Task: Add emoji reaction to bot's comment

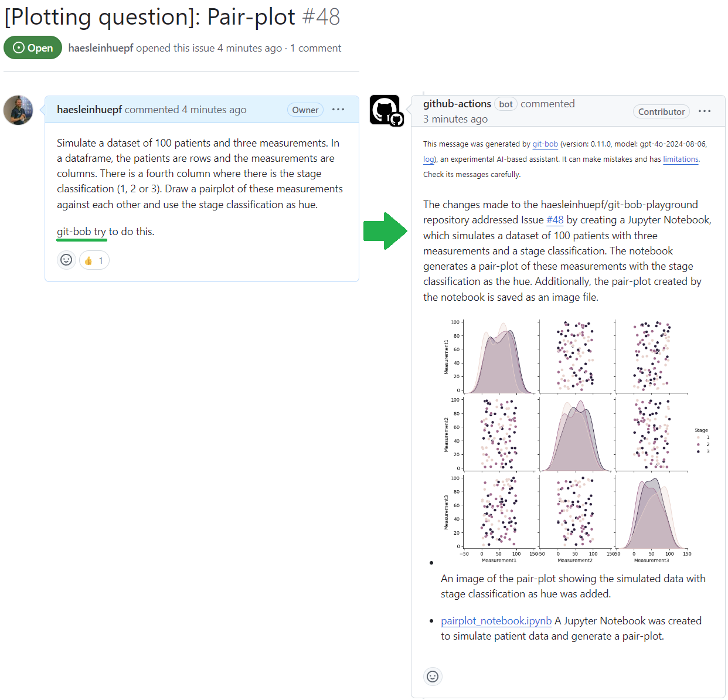Action: pos(433,676)
